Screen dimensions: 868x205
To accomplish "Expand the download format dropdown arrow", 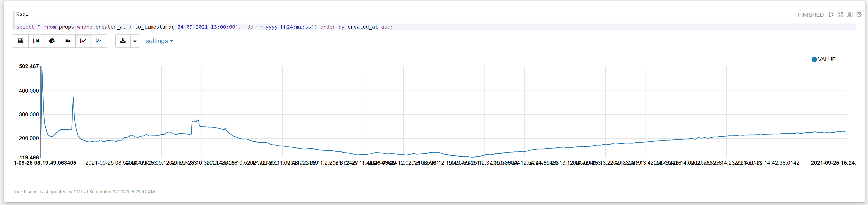I will click(x=135, y=41).
